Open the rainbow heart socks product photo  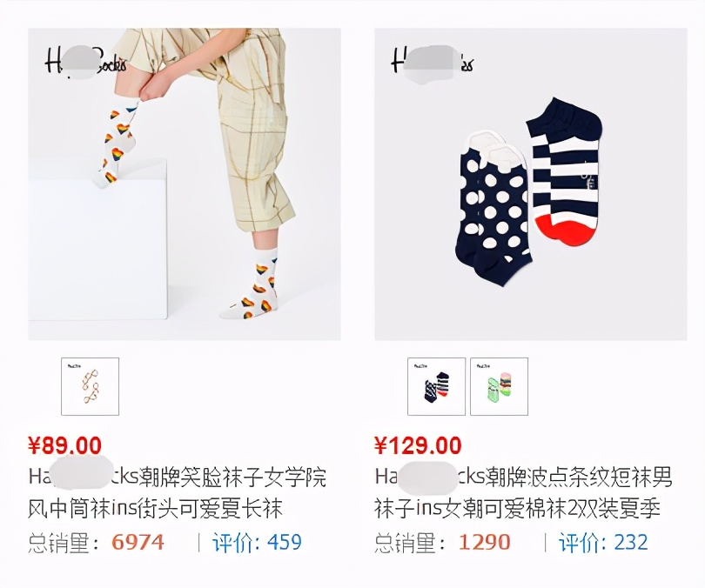click(185, 184)
